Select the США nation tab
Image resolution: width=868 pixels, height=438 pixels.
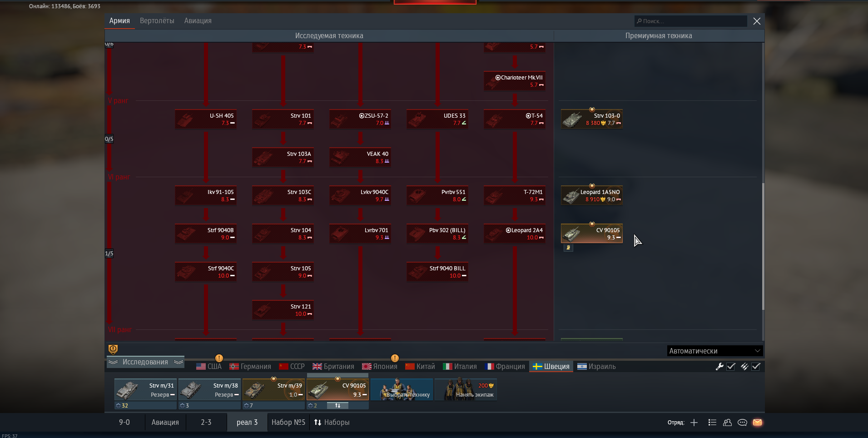209,366
